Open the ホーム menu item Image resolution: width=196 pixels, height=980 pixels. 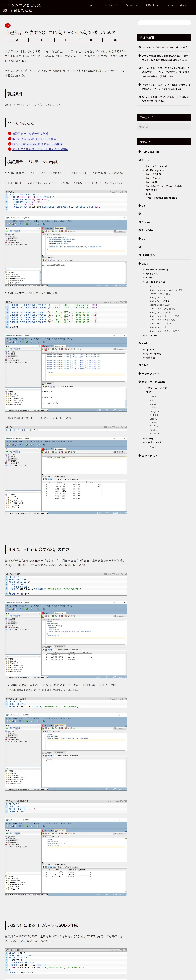93,5
